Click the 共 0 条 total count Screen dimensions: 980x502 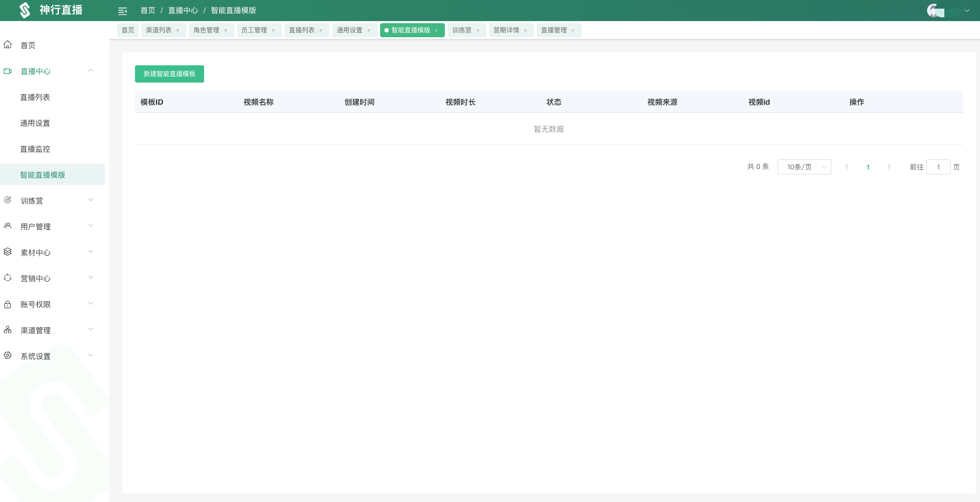pyautogui.click(x=758, y=167)
